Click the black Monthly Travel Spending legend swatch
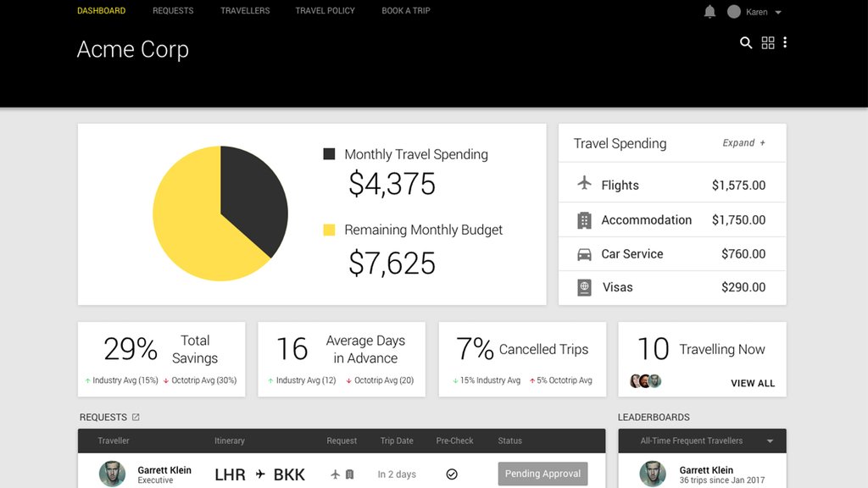The width and height of the screenshot is (868, 488). tap(329, 154)
